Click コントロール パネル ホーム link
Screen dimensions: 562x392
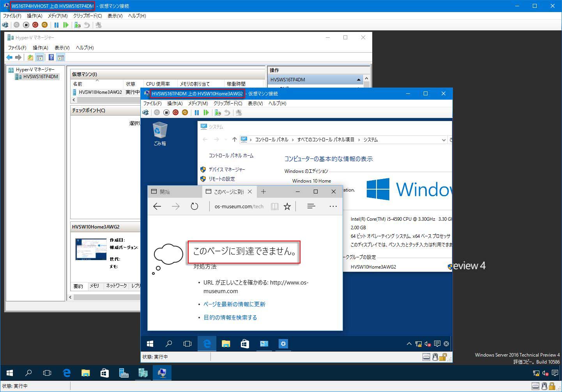231,156
